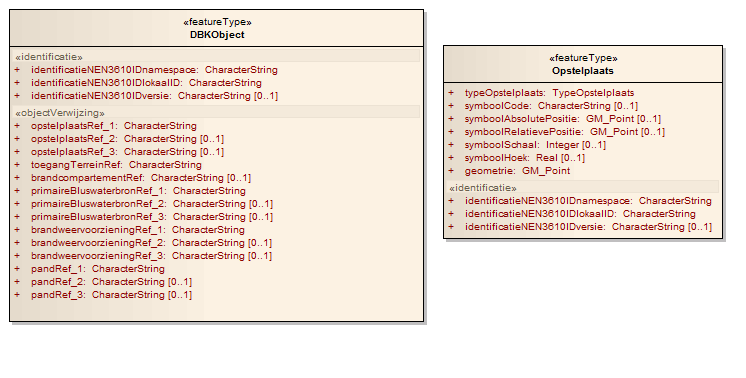
Task: Select identificatieNEN3610IDlokaalID in DBKObject
Action: pos(147,83)
